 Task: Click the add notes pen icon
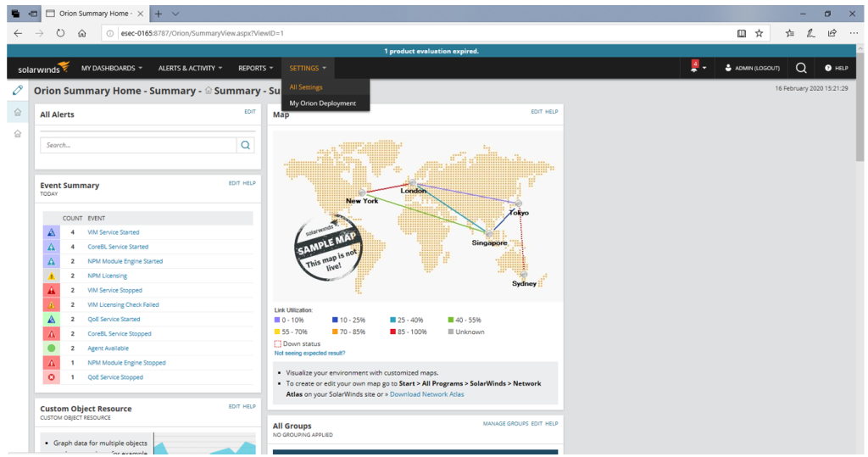[x=810, y=33]
